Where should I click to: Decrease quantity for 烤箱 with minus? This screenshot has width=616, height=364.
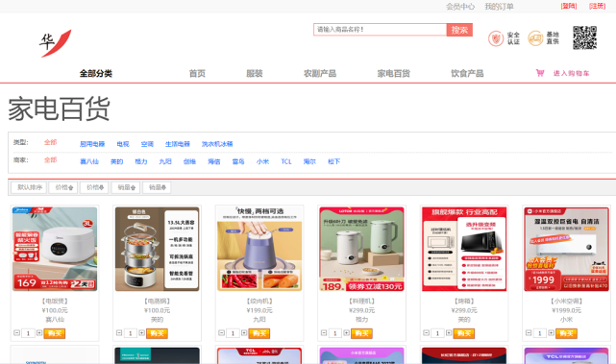pyautogui.click(x=427, y=332)
